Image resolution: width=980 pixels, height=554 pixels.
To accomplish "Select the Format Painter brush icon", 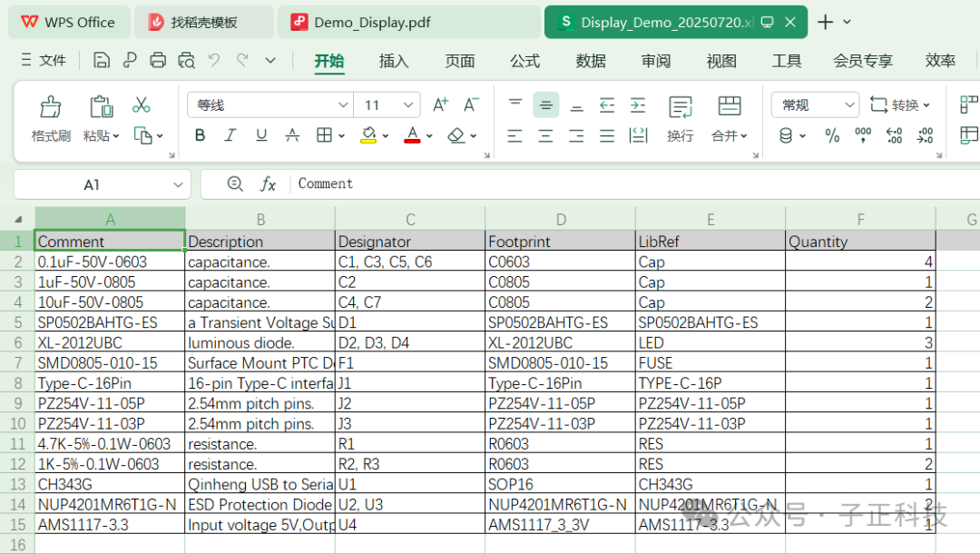I will pyautogui.click(x=51, y=106).
